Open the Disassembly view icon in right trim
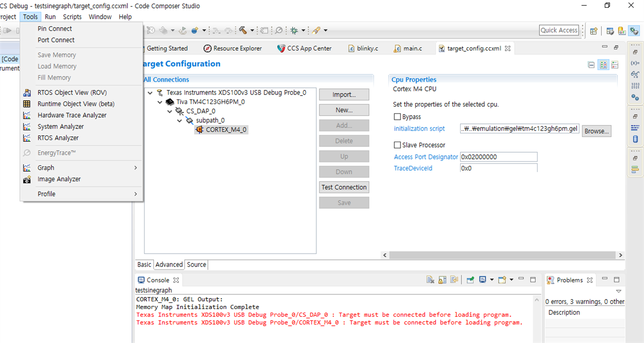This screenshot has width=644, height=343. [635, 128]
